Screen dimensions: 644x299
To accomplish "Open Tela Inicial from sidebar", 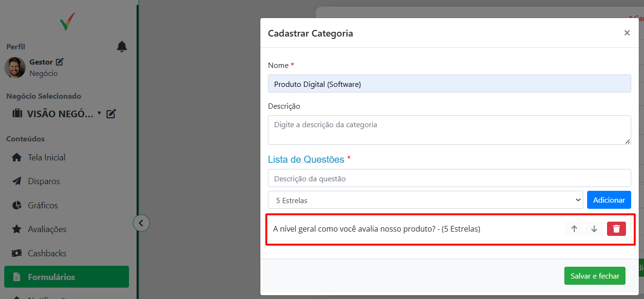I will click(x=46, y=158).
